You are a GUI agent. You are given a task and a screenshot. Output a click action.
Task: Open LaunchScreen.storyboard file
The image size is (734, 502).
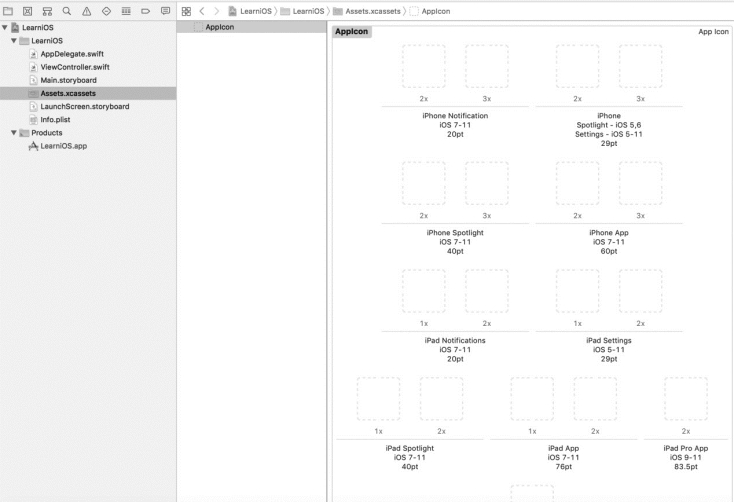pyautogui.click(x=88, y=106)
